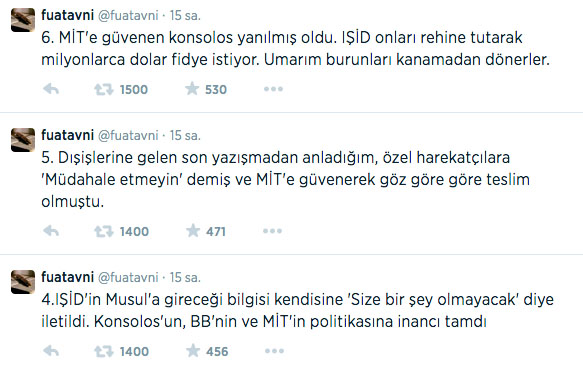Select tweet text starting with 4.IŞİD'in Musul'a
The width and height of the screenshot is (583, 368).
(x=297, y=310)
